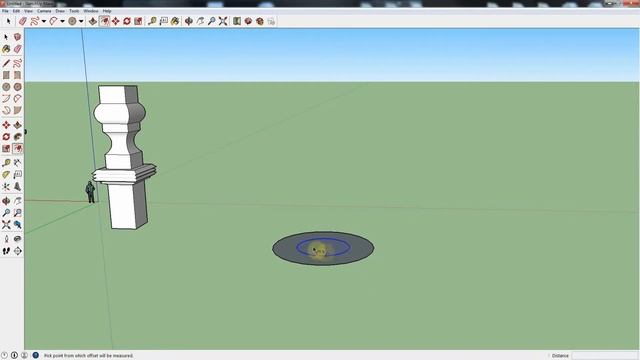This screenshot has width=640, height=360.
Task: Click the white column model in viewport
Action: click(x=124, y=157)
